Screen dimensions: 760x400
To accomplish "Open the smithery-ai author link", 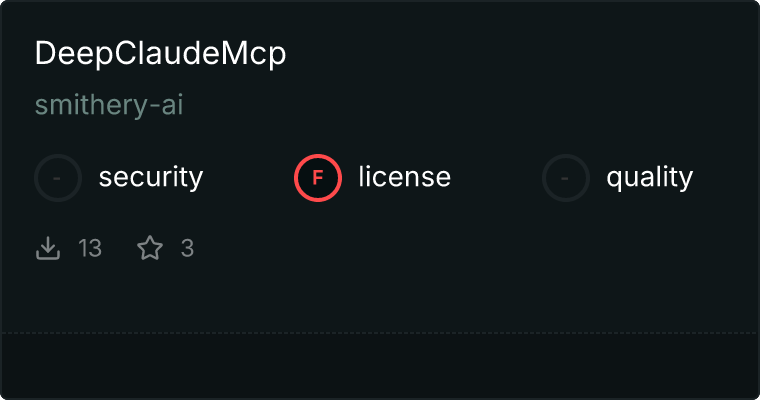I will point(109,105).
